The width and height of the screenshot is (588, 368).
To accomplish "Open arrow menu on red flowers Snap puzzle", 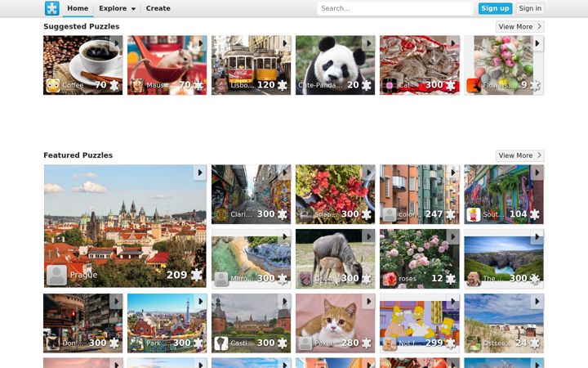I will pyautogui.click(x=368, y=173).
